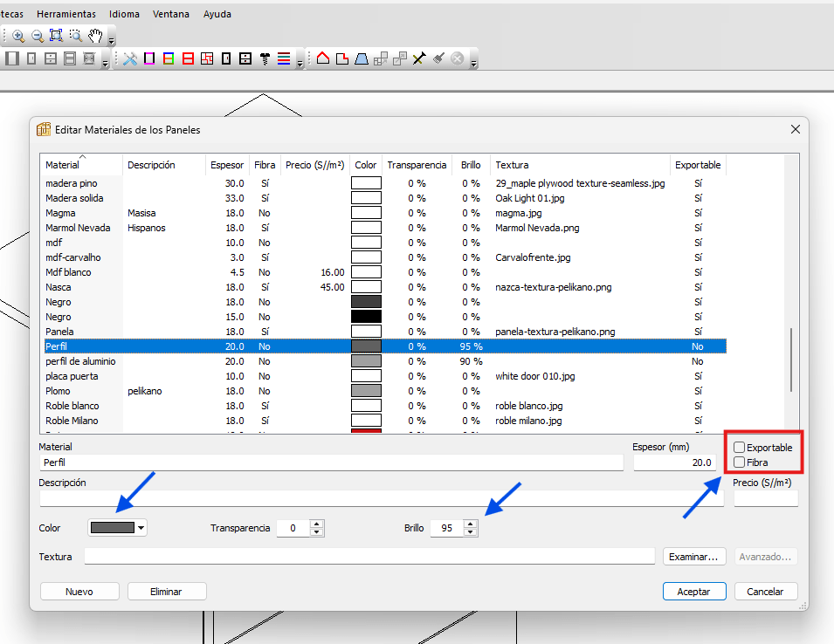Viewport: 834px width, 644px height.
Task: Select the blue trapezoid shape icon
Action: [x=361, y=59]
